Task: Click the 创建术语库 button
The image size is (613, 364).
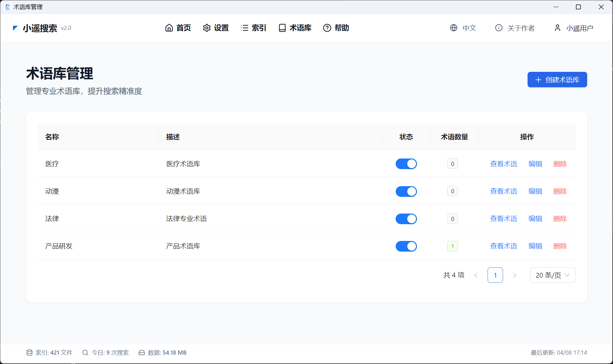Action: [x=557, y=80]
